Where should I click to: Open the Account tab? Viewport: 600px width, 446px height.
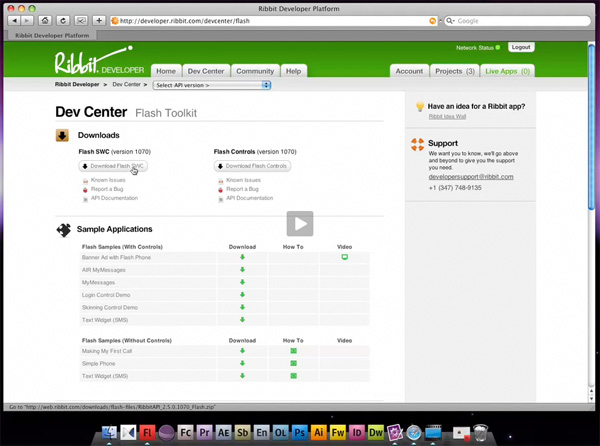(409, 71)
